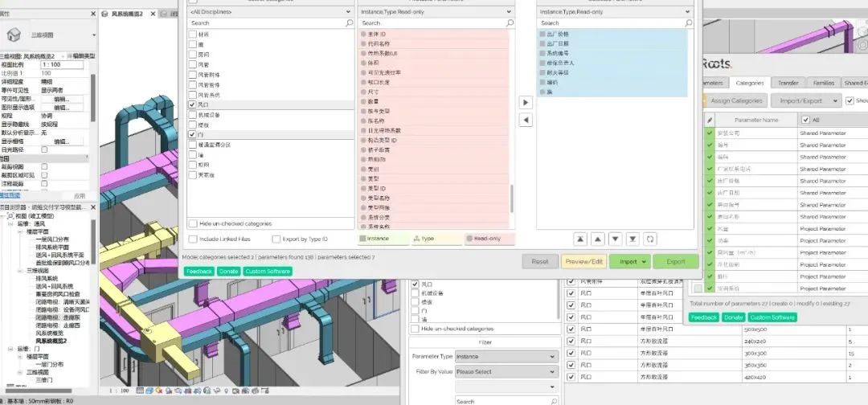Move selected parameter down one position
868x405 pixels.
[615, 239]
